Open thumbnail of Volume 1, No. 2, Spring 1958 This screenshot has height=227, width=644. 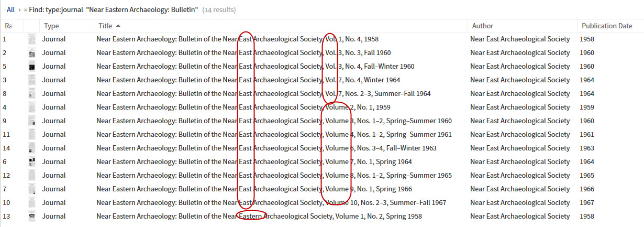pos(32,216)
